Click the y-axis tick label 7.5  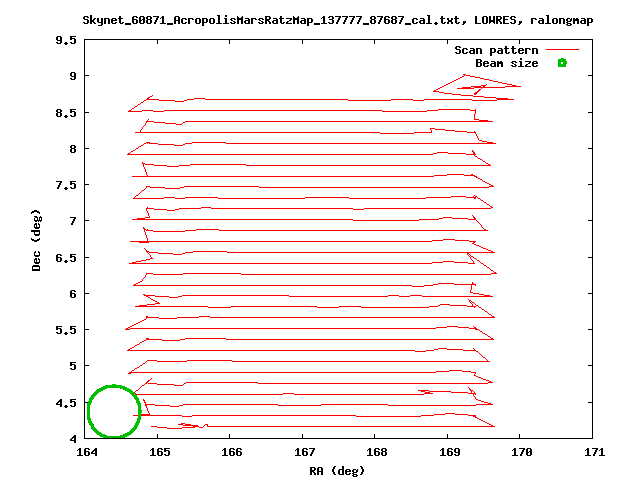66,185
